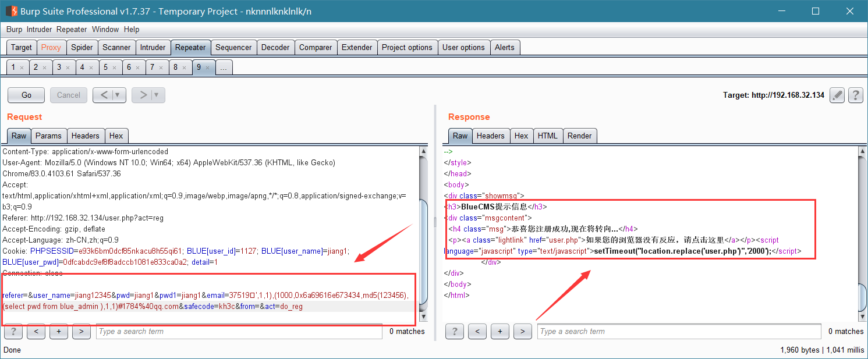868x359 pixels.
Task: Click Burp Suite logo in title bar
Action: [x=11, y=11]
